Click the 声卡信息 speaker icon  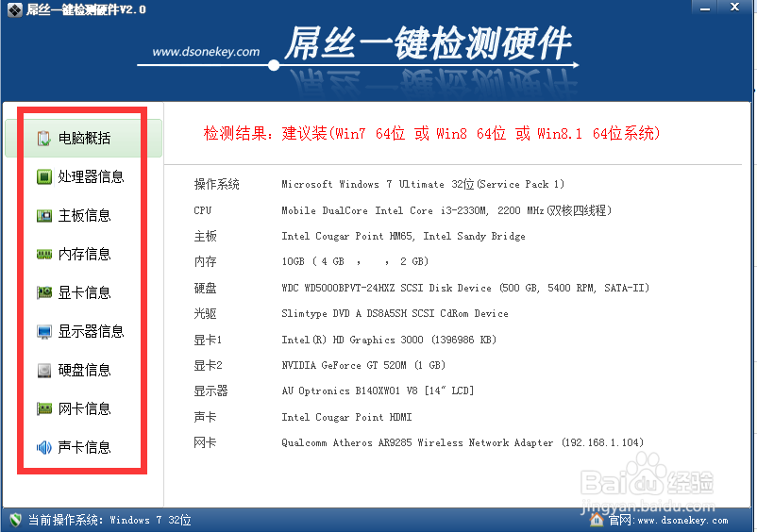44,448
